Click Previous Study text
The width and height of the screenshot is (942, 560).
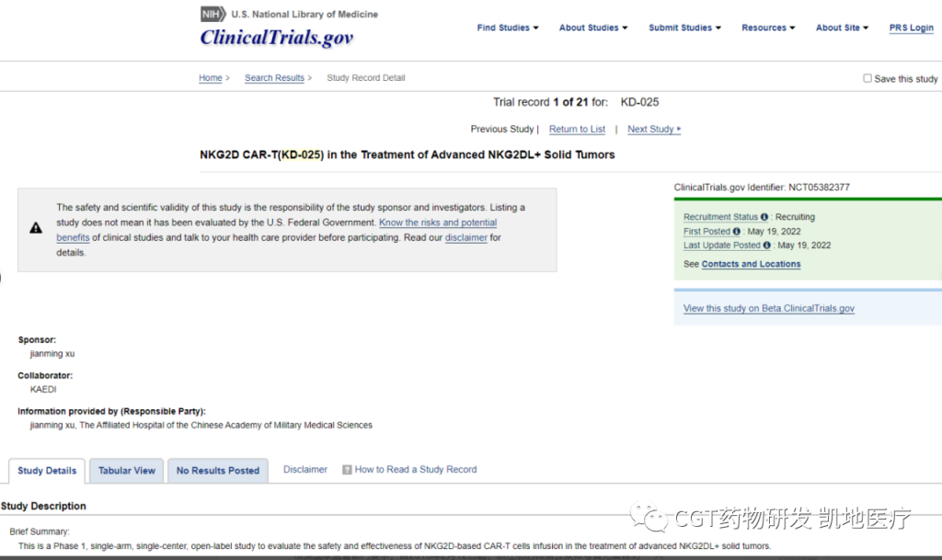tap(502, 129)
